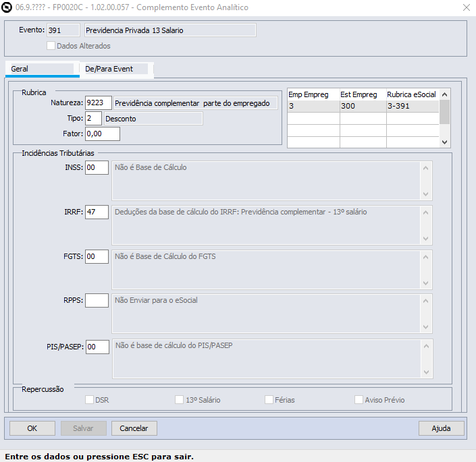Select the grid cell 3-391

[x=413, y=106]
